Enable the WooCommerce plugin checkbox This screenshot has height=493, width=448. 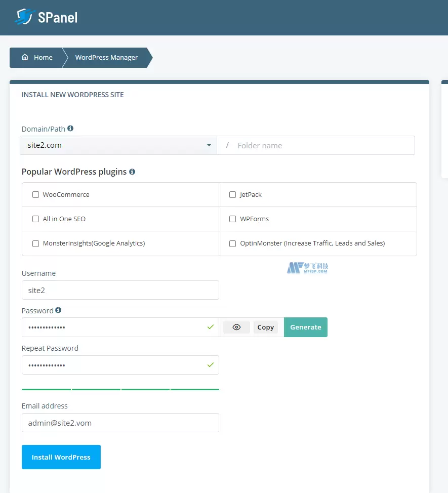tap(35, 195)
